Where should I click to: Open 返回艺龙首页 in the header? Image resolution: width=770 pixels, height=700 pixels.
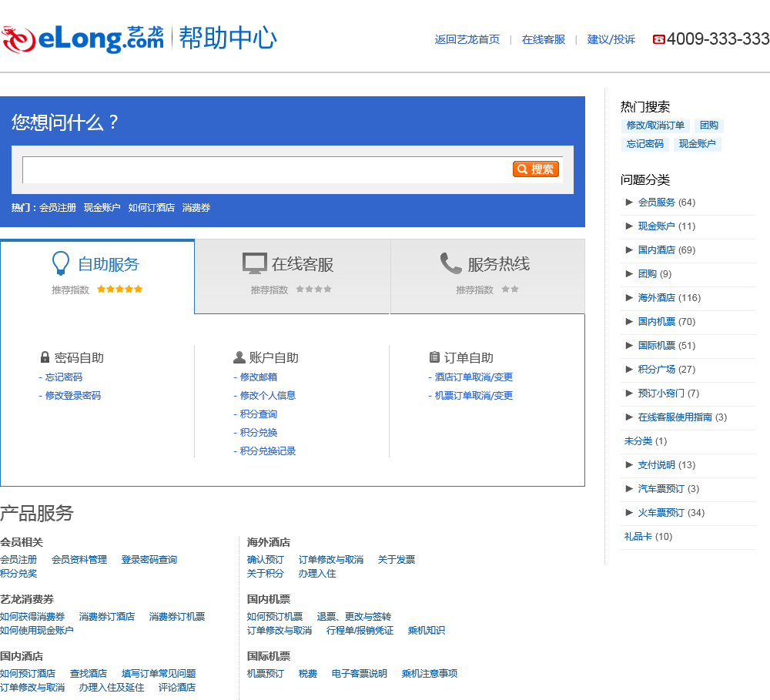pos(467,39)
